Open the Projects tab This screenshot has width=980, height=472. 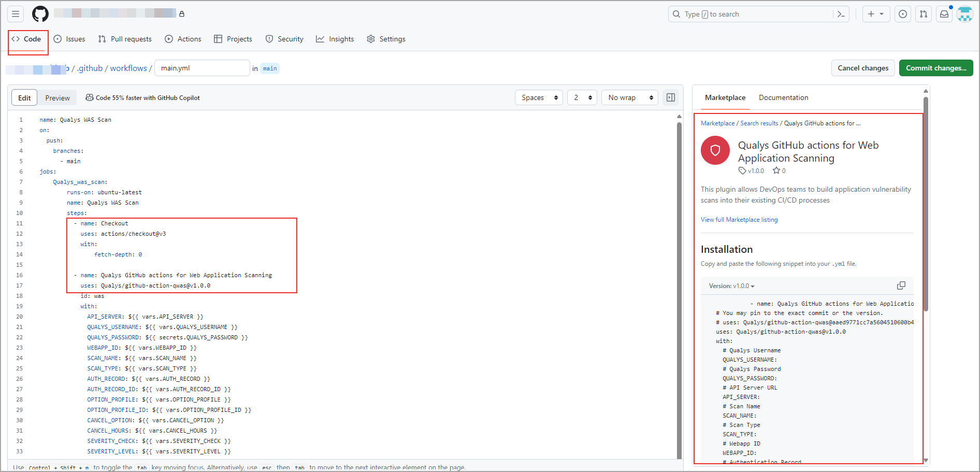click(233, 39)
